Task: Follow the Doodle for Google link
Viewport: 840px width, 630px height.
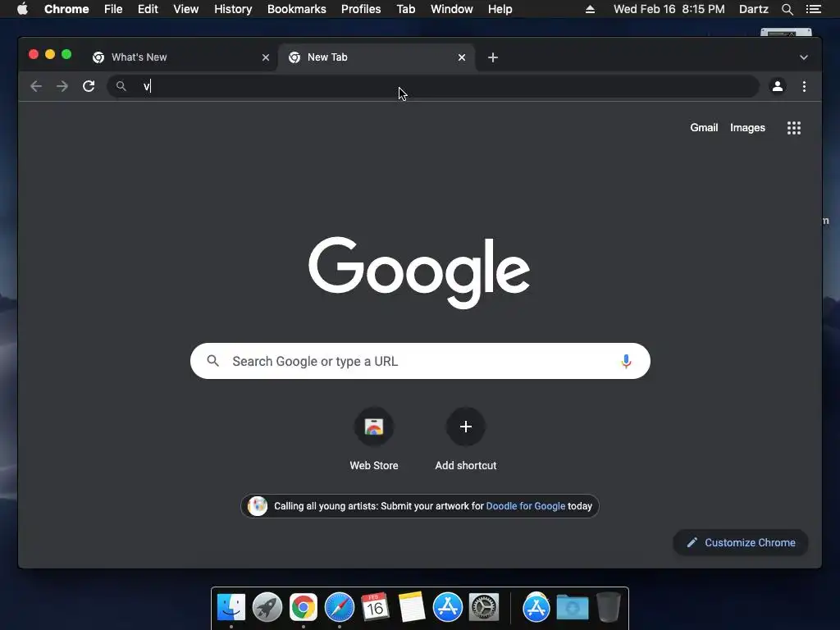Action: (x=526, y=506)
